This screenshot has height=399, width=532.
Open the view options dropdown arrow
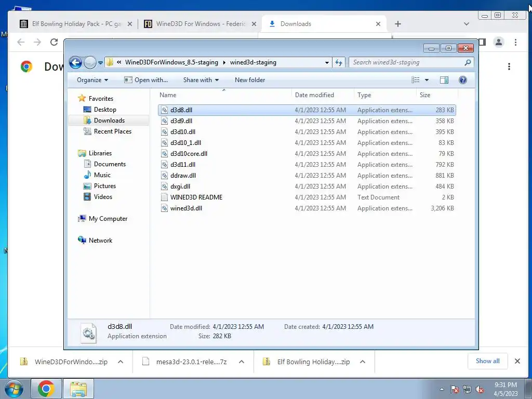427,80
